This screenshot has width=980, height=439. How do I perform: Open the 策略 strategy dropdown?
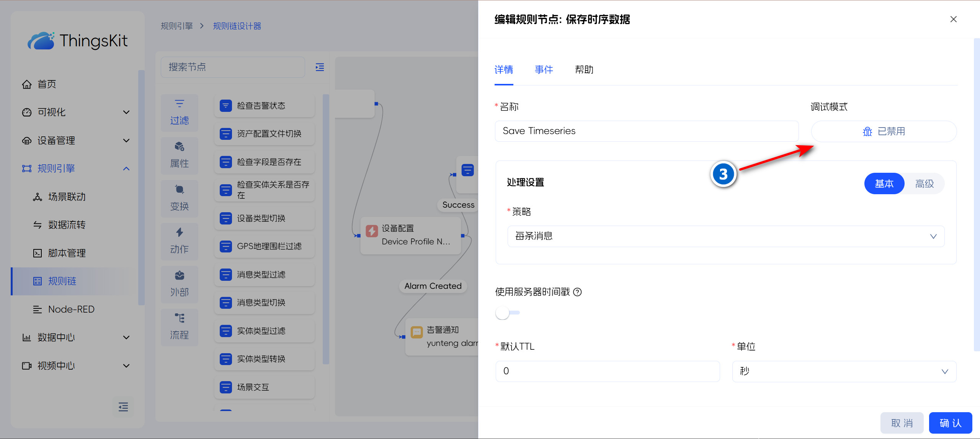pyautogui.click(x=725, y=236)
